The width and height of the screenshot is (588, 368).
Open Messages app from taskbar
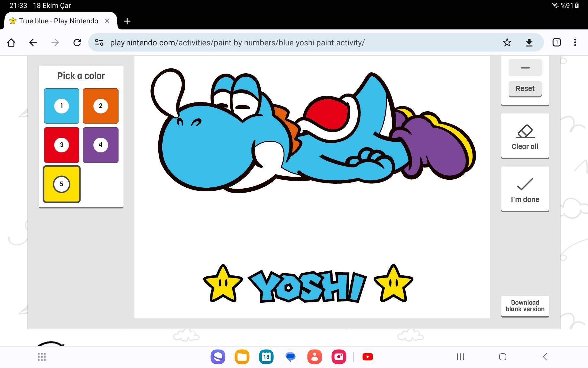[290, 357]
